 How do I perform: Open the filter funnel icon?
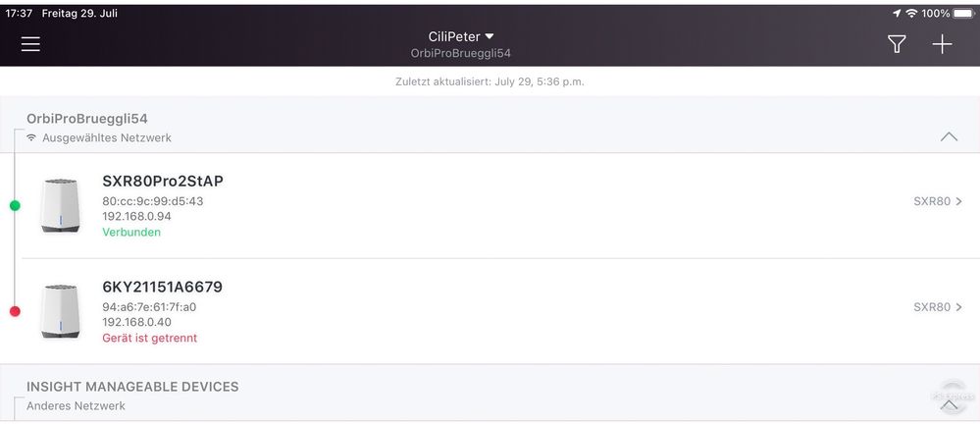[x=897, y=44]
